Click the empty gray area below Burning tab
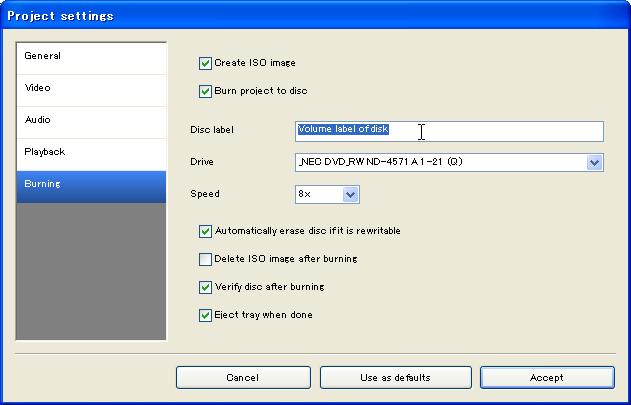This screenshot has width=631, height=405. click(x=90, y=270)
